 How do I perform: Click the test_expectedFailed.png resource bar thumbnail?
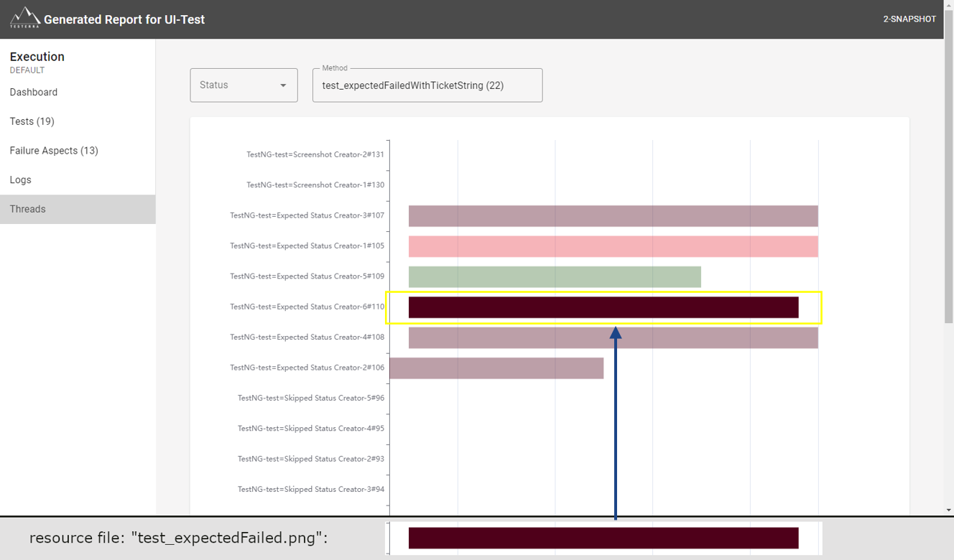603,538
